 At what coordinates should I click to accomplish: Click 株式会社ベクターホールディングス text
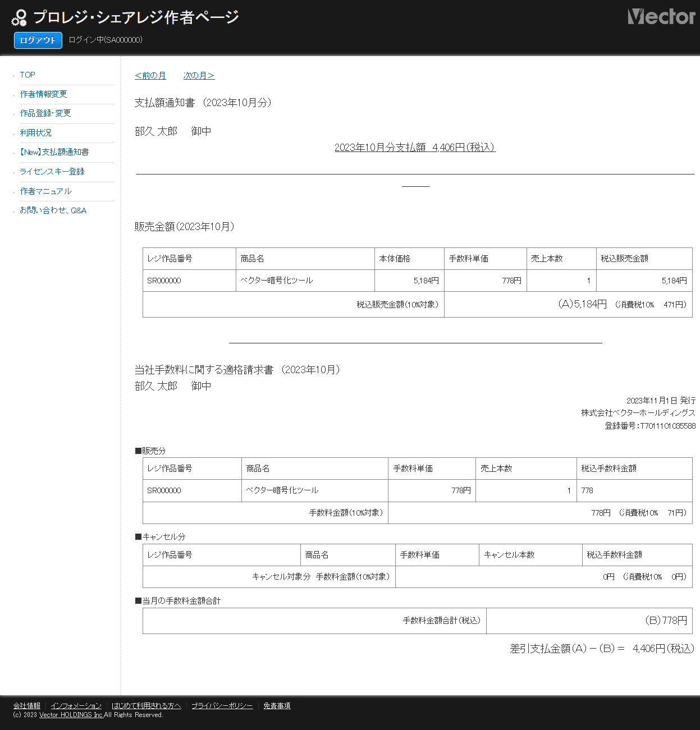638,413
